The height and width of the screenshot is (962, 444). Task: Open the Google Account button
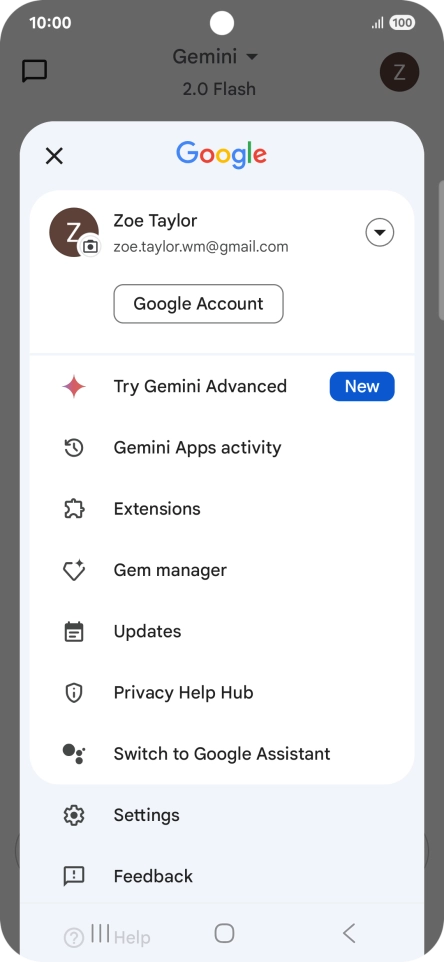199,304
